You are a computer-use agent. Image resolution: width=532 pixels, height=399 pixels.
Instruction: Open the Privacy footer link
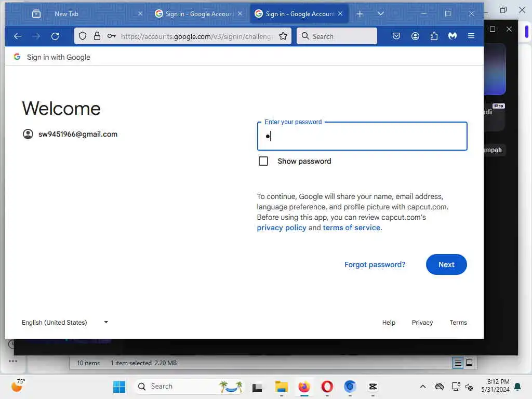click(x=422, y=322)
